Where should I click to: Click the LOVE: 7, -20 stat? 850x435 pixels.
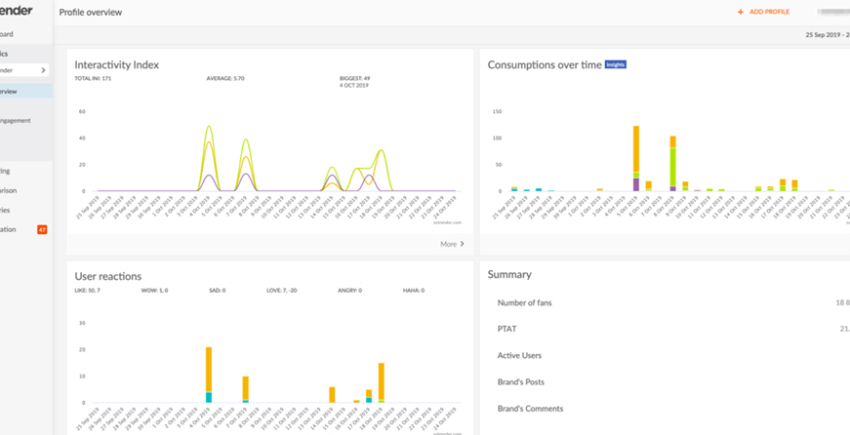[281, 291]
